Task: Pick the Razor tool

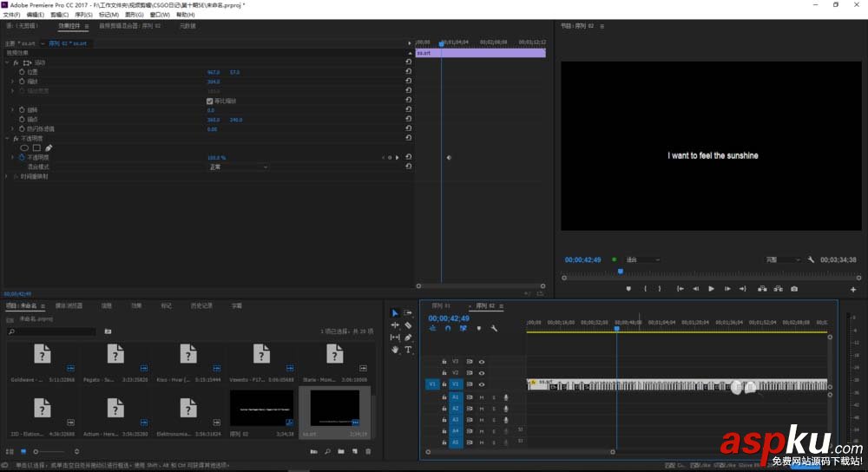Action: coord(408,325)
